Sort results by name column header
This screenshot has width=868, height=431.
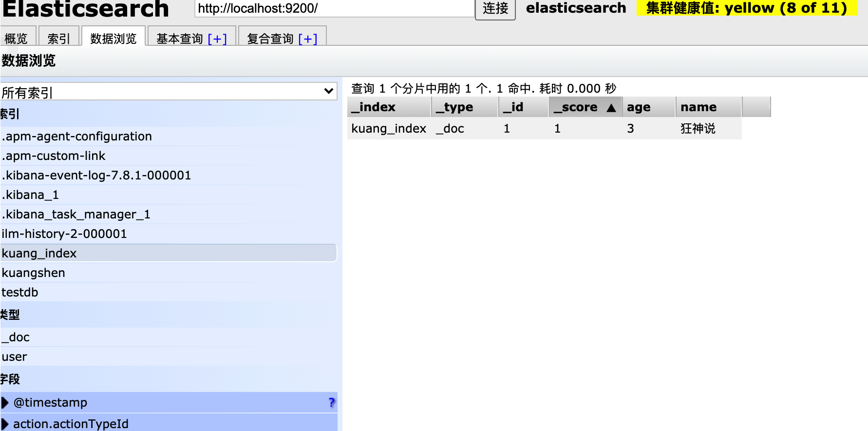[x=709, y=107]
